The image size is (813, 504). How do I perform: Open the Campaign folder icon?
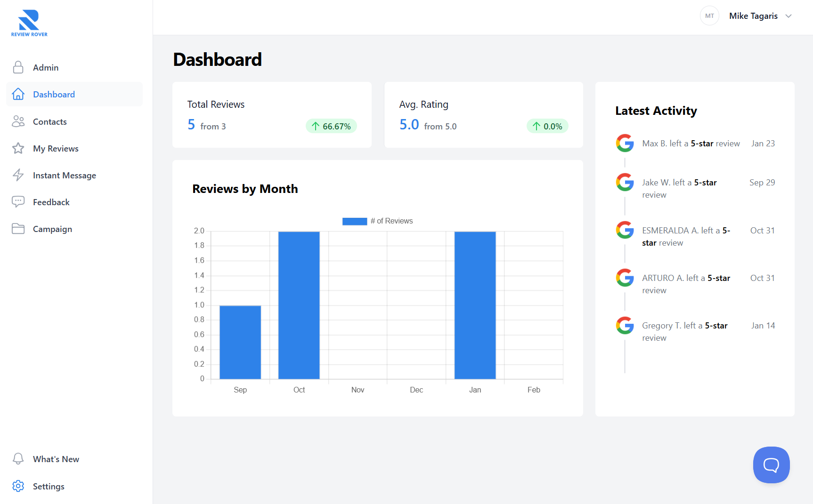click(x=18, y=229)
